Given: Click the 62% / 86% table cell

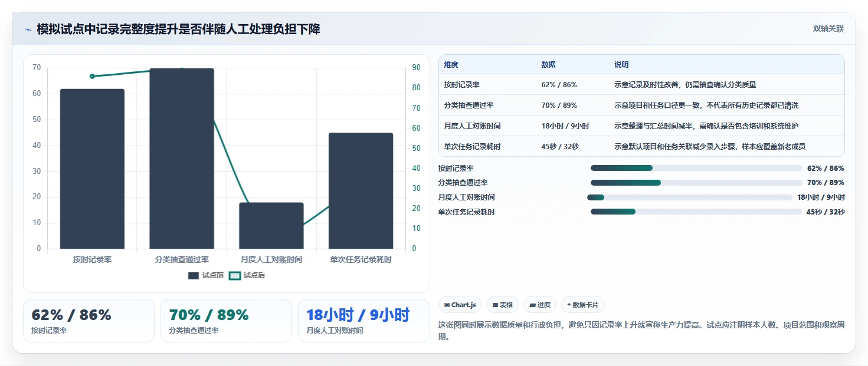Looking at the screenshot, I should pos(559,85).
